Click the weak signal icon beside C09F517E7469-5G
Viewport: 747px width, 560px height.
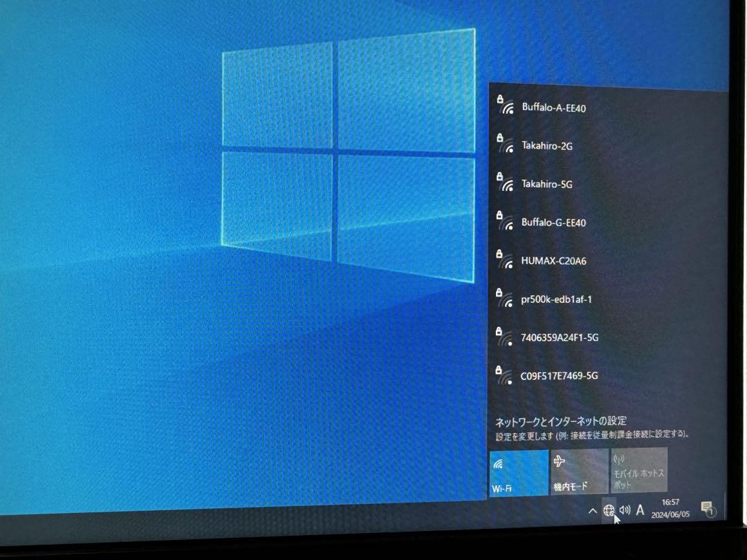pos(504,375)
